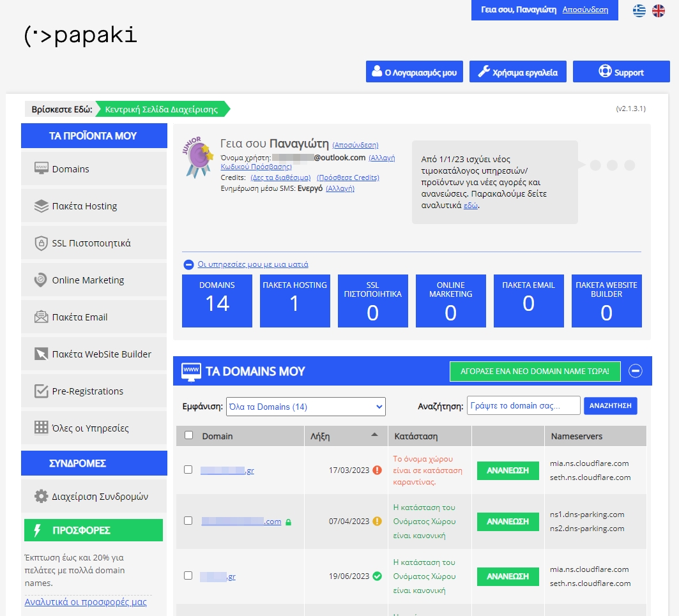Click the SSL Πιστοποιητικά shield icon
The width and height of the screenshot is (679, 616).
tap(41, 243)
